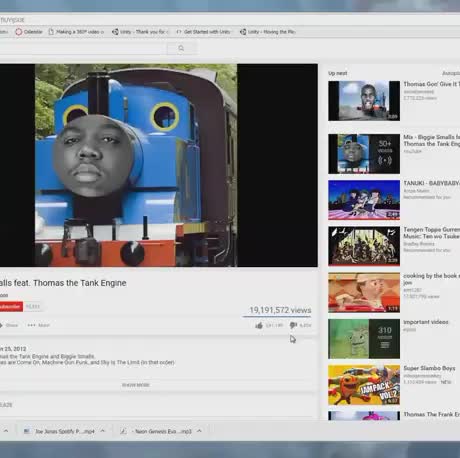The image size is (460, 458).
Task: Open the 'Get Started with Unity' bookmark
Action: tap(203, 32)
